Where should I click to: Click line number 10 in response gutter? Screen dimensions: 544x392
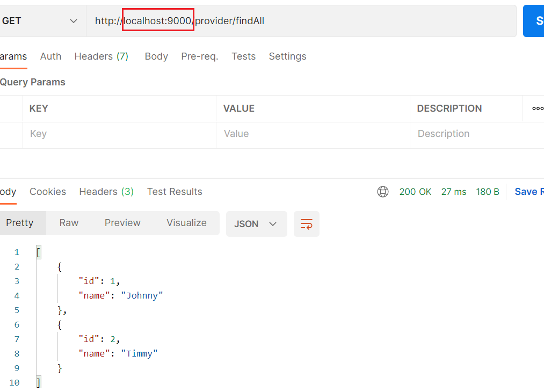(x=14, y=383)
